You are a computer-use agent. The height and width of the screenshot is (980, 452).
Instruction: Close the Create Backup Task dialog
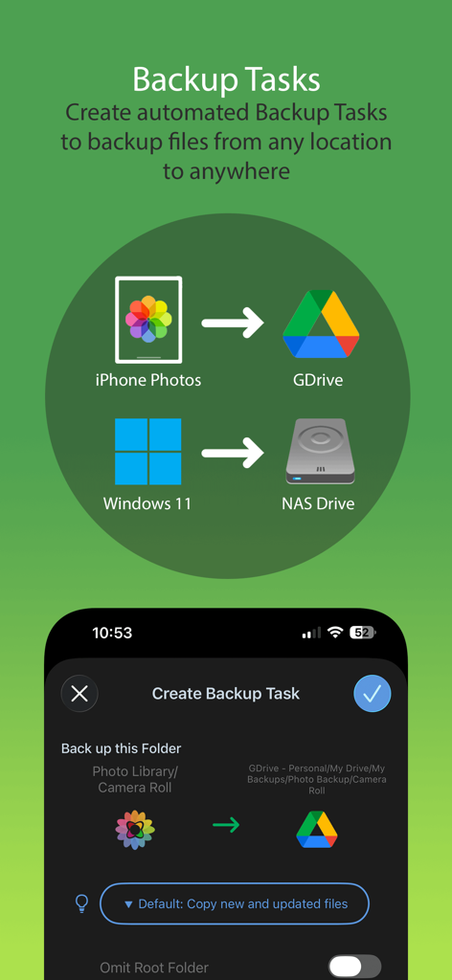(79, 694)
